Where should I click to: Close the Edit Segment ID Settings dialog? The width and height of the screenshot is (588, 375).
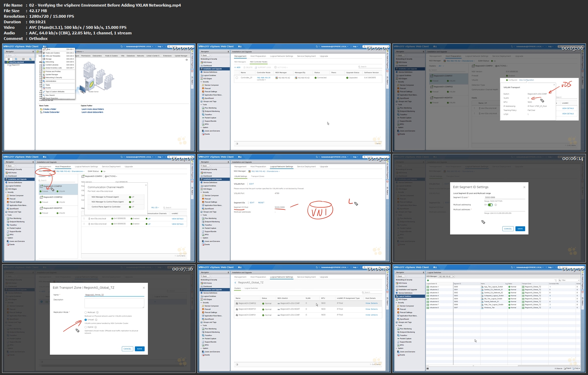(x=524, y=187)
